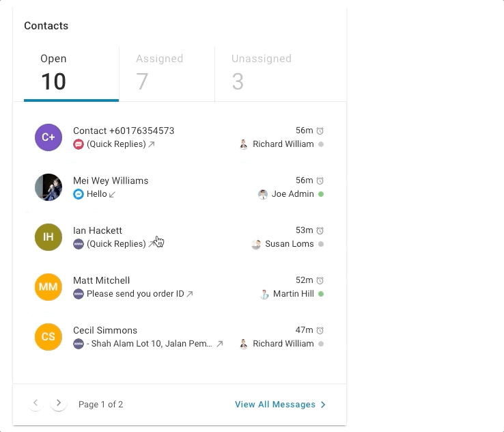Open the Contact +60176354573 conversation

[124, 131]
